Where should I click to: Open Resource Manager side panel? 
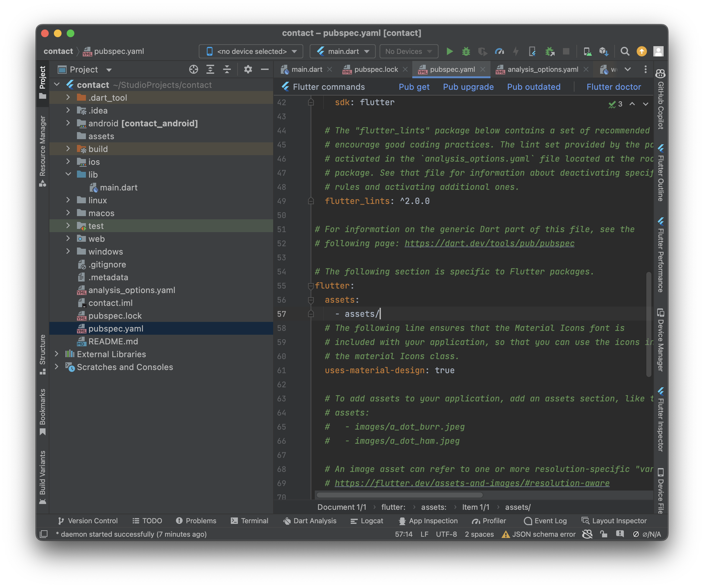(43, 152)
